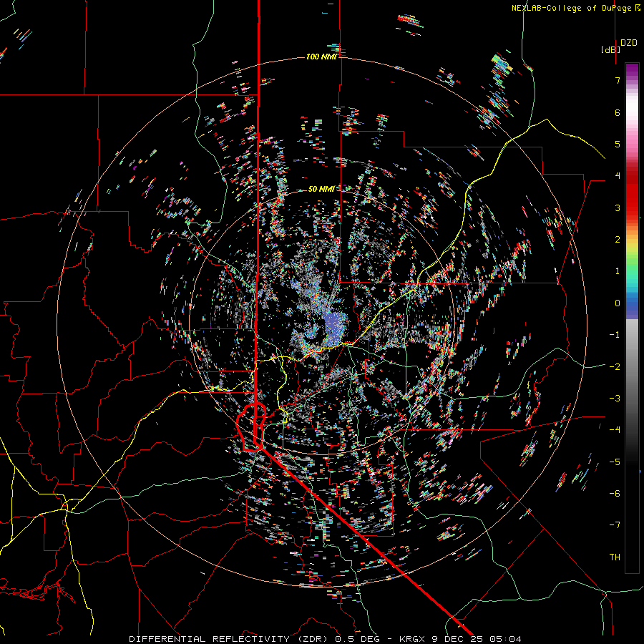Click the 4 value on the dB scale
The height and width of the screenshot is (644, 644).
[618, 176]
